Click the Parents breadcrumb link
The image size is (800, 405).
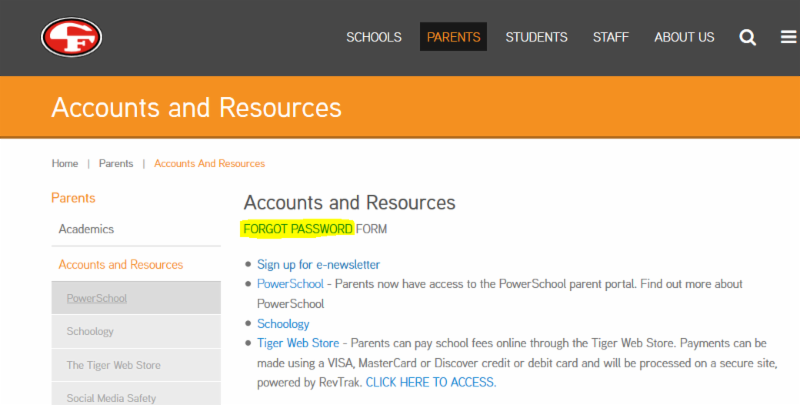coord(116,163)
